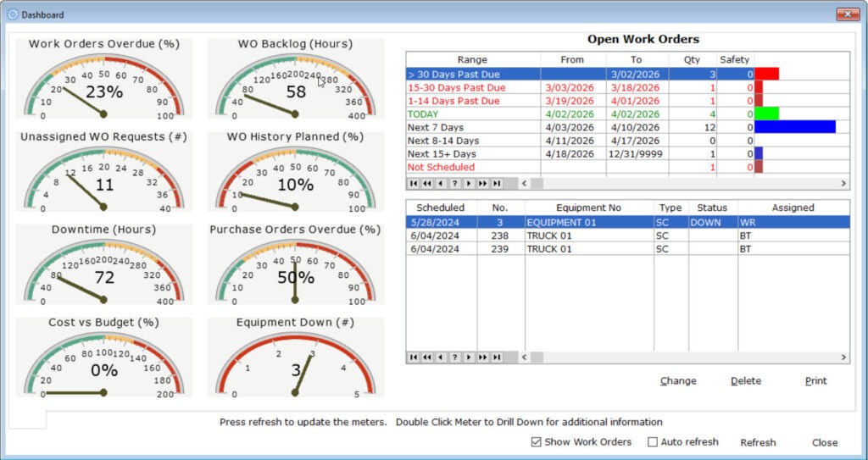Sort by the Equipment No column header
The image size is (868, 460).
click(x=588, y=208)
